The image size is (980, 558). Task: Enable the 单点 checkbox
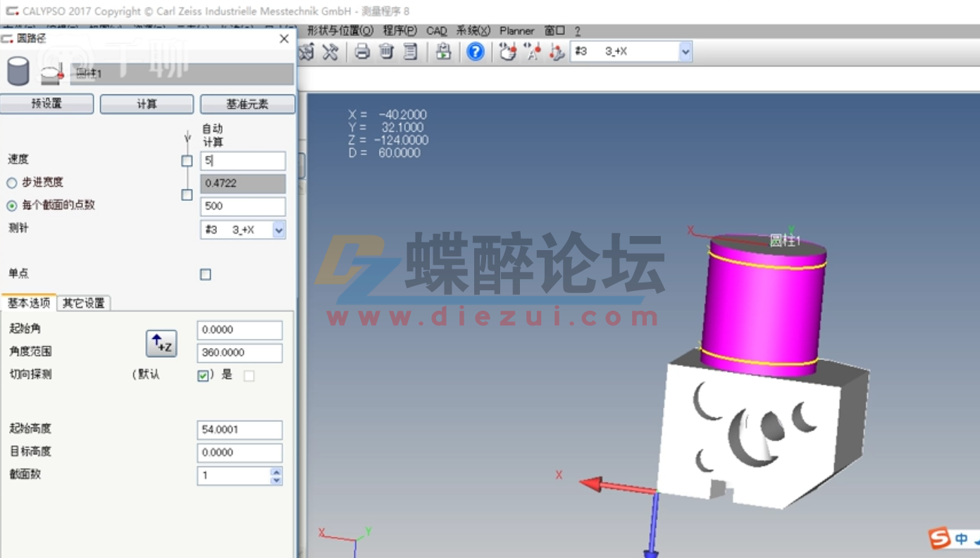[205, 274]
